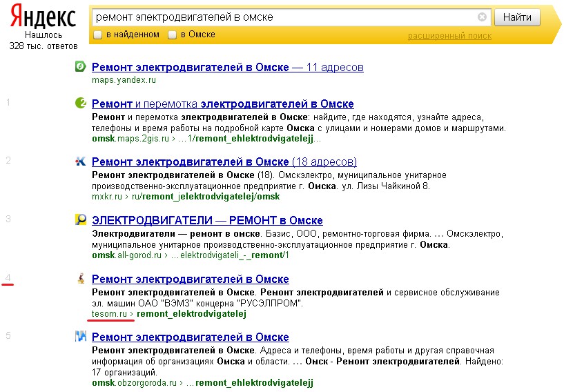This screenshot has height=392, width=564.
Task: Click the tesom.ru result favicon
Action: point(81,278)
